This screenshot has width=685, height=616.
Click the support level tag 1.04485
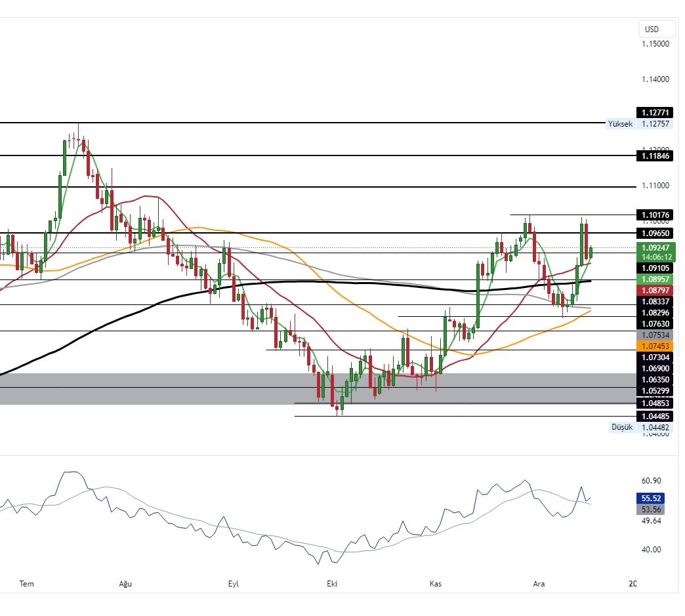point(655,416)
